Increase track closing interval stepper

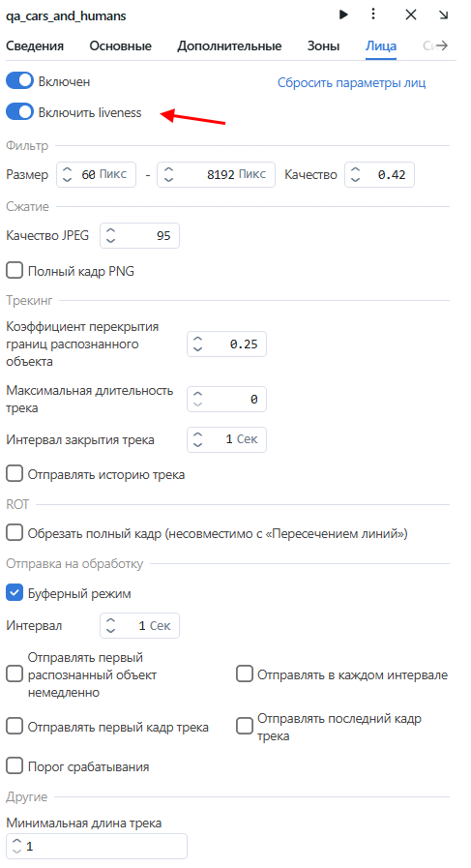[197, 435]
